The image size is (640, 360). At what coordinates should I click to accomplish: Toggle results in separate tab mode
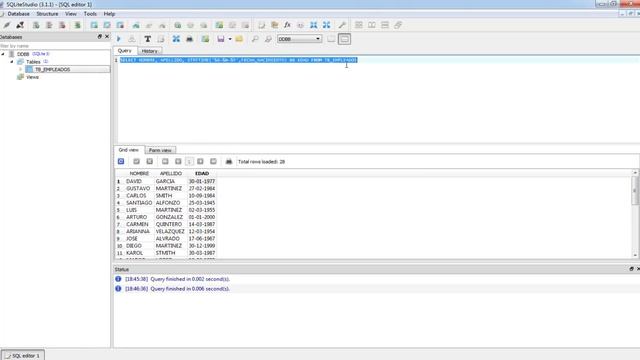331,39
